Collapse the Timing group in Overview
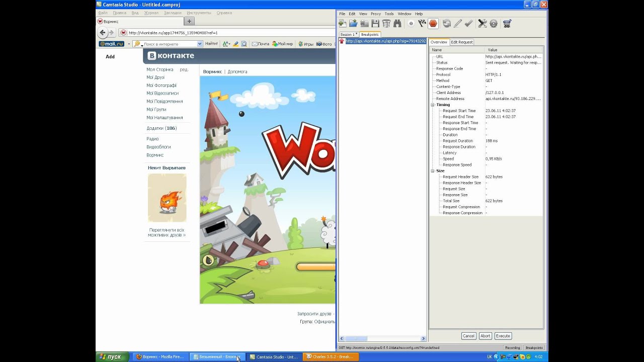Image resolution: width=644 pixels, height=362 pixels. 433,105
